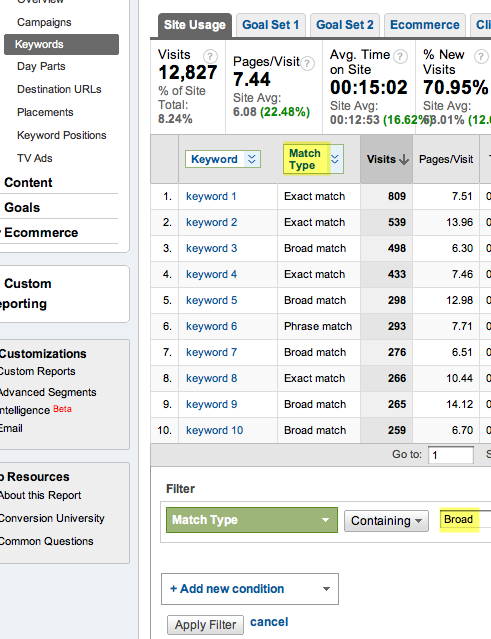Click the help icon next to Visits

[210, 56]
